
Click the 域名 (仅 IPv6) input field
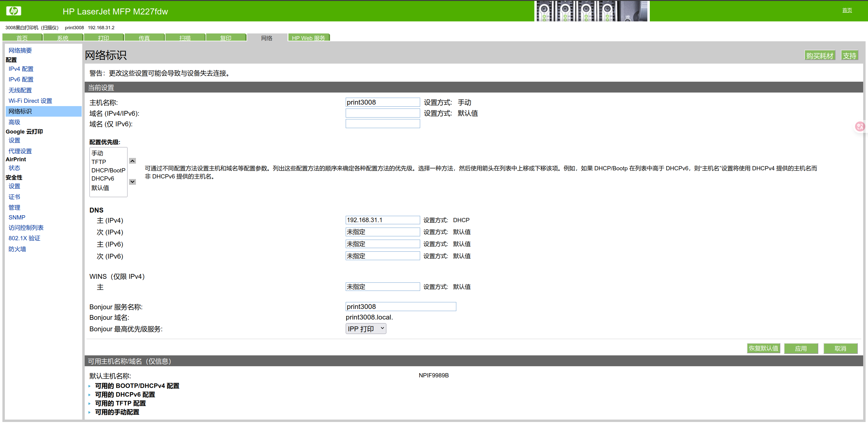(x=383, y=124)
